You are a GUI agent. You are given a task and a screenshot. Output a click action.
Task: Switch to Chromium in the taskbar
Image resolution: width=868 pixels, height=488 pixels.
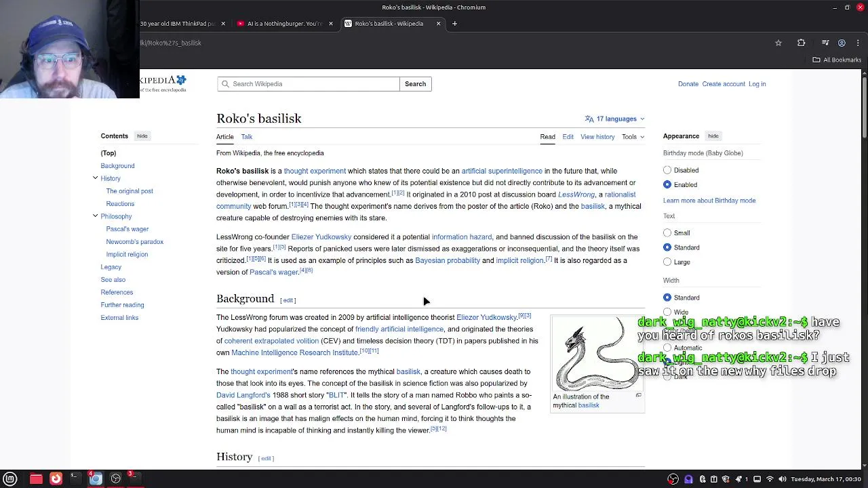(x=96, y=479)
